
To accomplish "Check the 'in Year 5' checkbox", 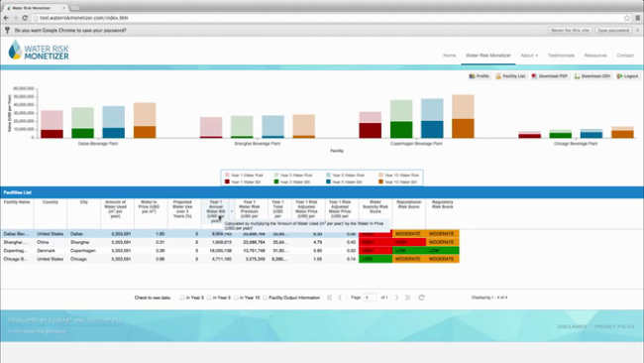I will 209,298.
